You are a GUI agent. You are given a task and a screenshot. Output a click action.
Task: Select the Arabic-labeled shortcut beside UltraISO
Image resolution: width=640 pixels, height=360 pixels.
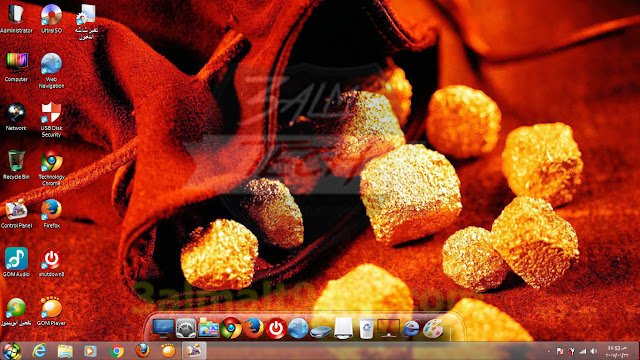click(87, 21)
